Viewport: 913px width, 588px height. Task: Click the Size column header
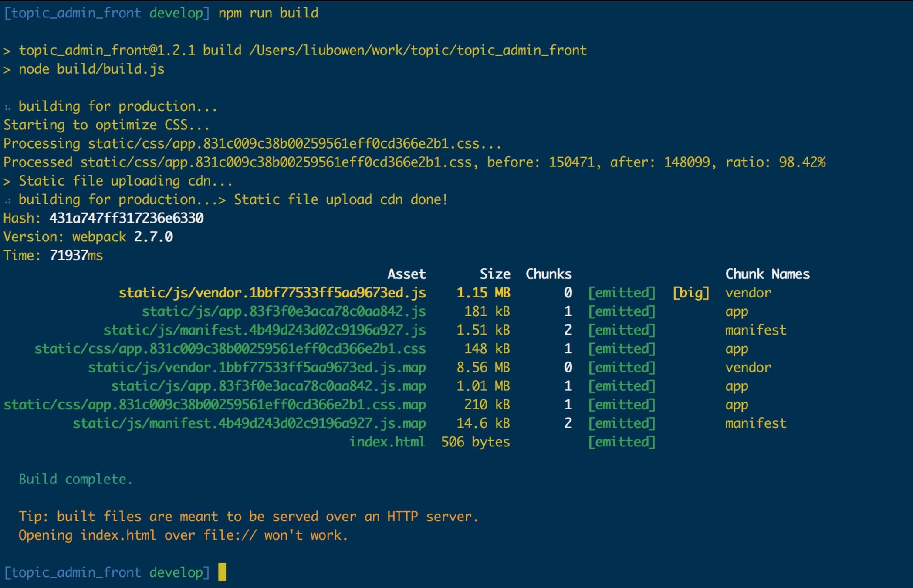495,274
